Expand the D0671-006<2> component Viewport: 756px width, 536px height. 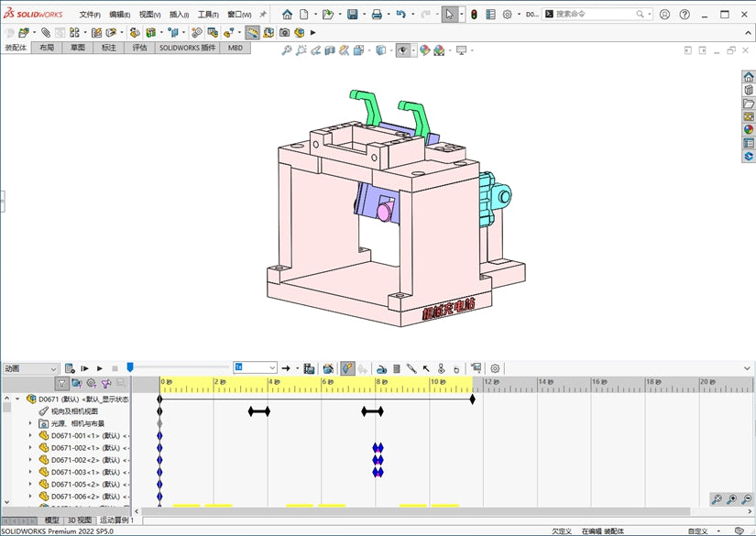(x=30, y=497)
